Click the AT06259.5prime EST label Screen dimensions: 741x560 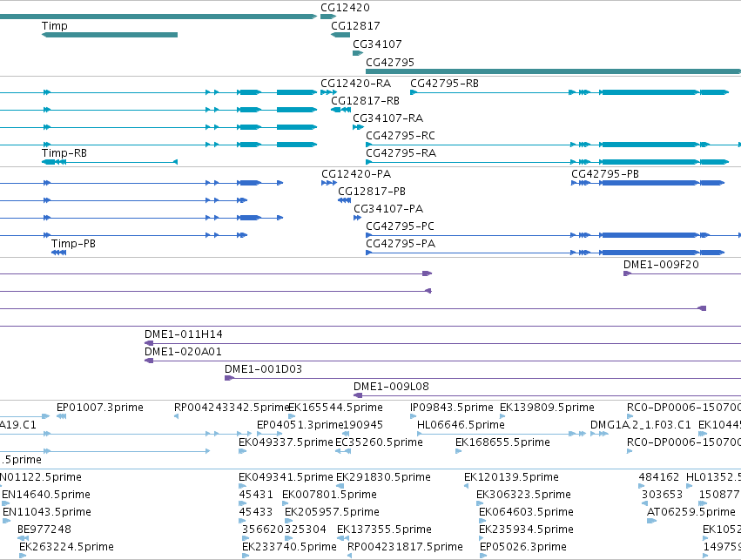[x=690, y=513]
